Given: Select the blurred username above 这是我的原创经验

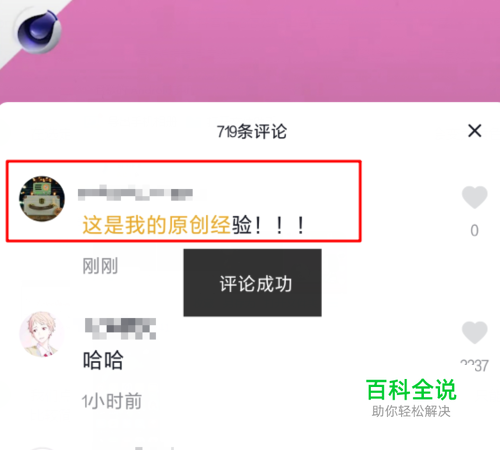Looking at the screenshot, I should click(x=135, y=193).
